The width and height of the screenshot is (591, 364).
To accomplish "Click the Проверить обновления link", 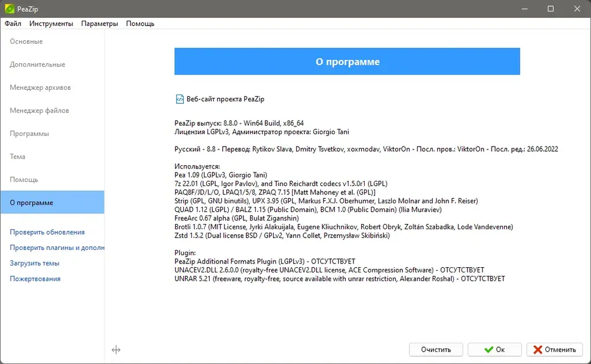I will pyautogui.click(x=47, y=232).
